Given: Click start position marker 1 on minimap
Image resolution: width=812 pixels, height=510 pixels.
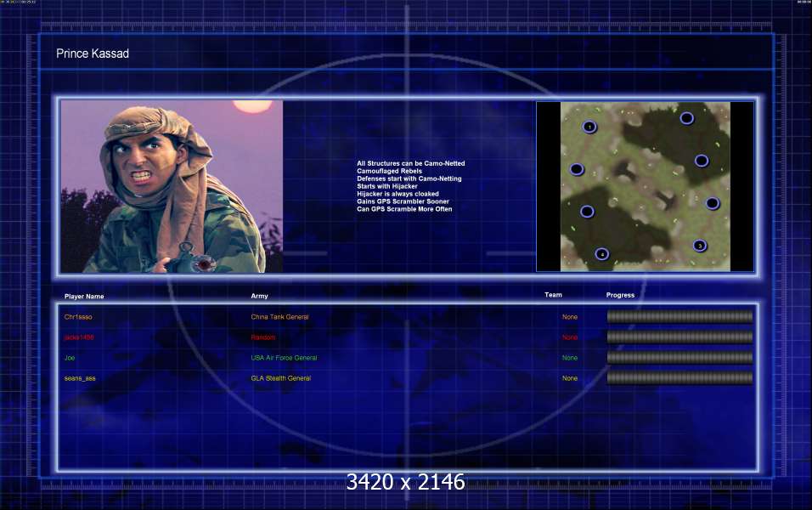Looking at the screenshot, I should pos(589,127).
